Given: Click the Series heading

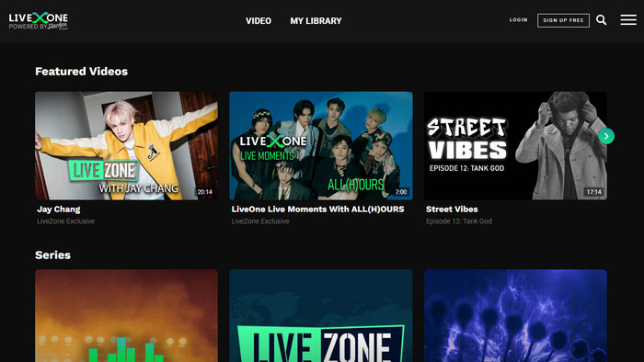Looking at the screenshot, I should pyautogui.click(x=53, y=255).
